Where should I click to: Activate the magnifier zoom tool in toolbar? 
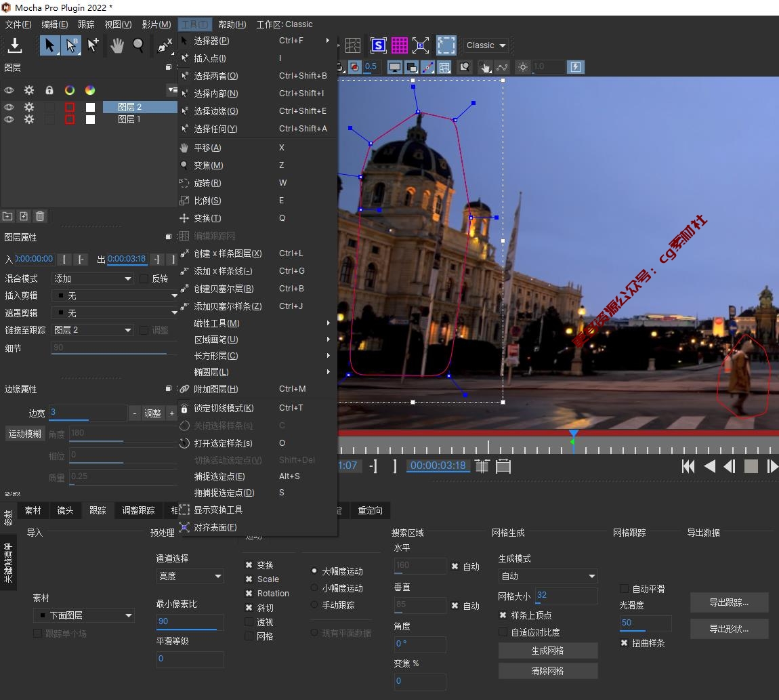click(138, 45)
